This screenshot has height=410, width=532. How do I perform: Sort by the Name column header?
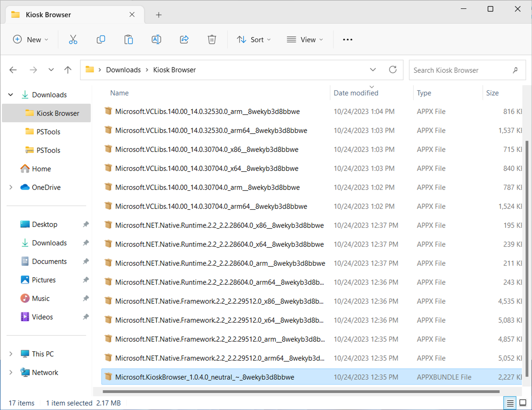coord(119,93)
